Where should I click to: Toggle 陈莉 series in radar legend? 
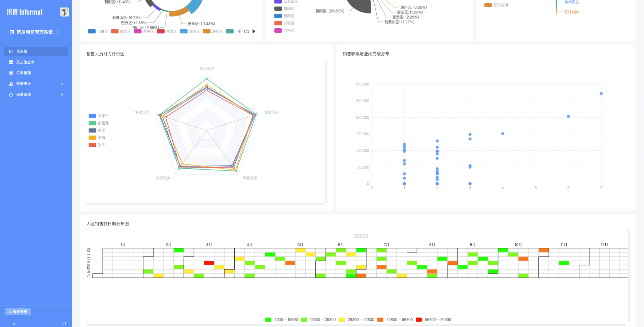coord(97,138)
